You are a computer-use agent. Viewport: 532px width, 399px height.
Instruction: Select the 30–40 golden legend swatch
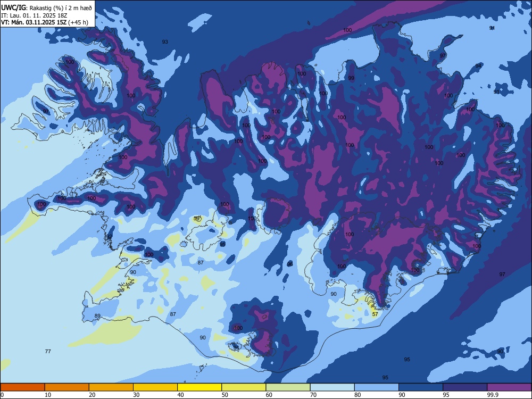(x=155, y=387)
